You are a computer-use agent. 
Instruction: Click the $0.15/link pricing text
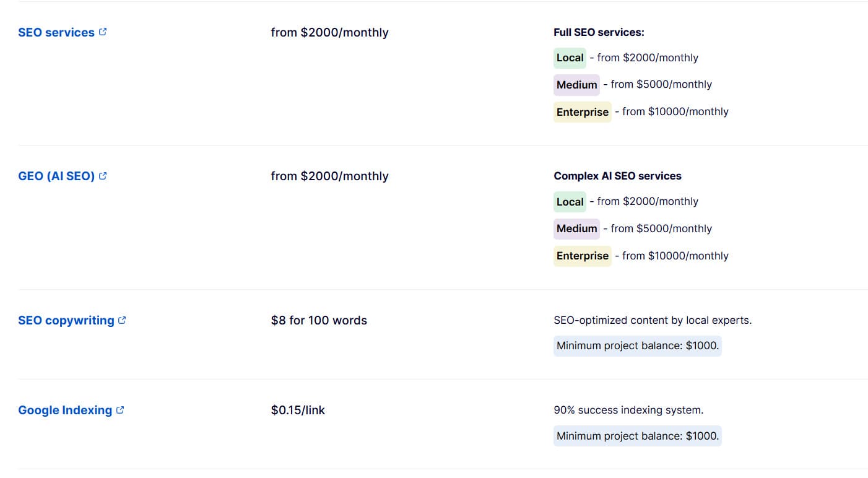pos(297,410)
